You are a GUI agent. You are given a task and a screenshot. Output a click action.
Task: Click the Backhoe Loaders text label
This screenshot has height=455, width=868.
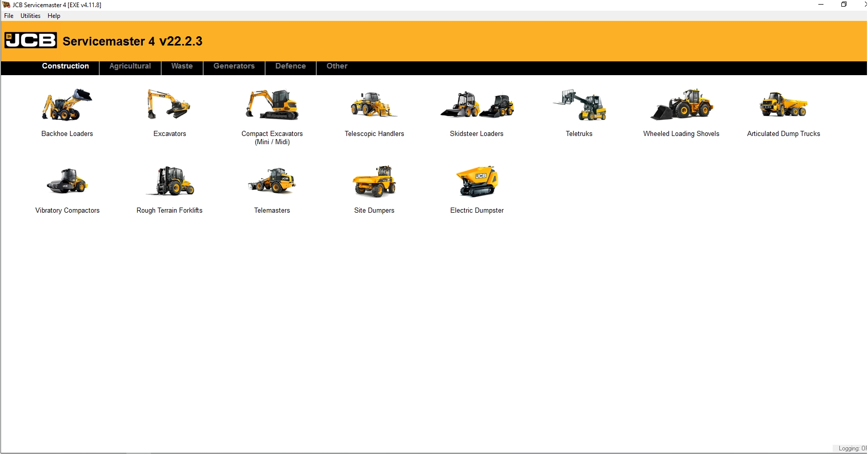(67, 134)
